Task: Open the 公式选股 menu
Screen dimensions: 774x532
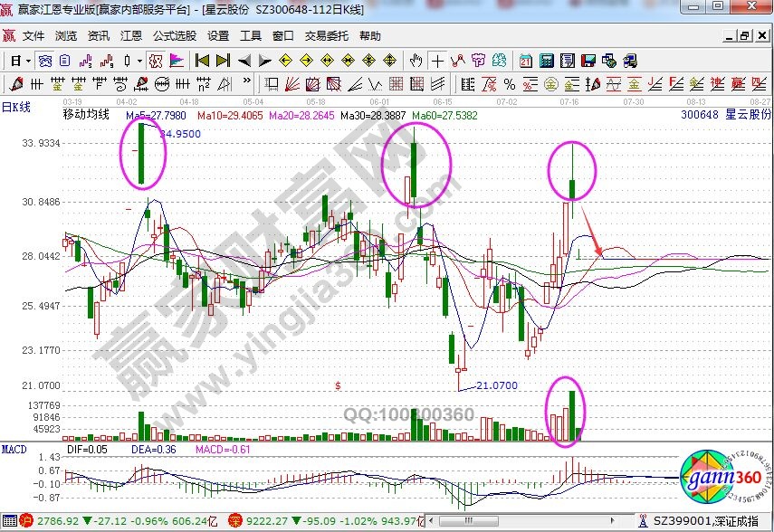Action: pyautogui.click(x=175, y=36)
